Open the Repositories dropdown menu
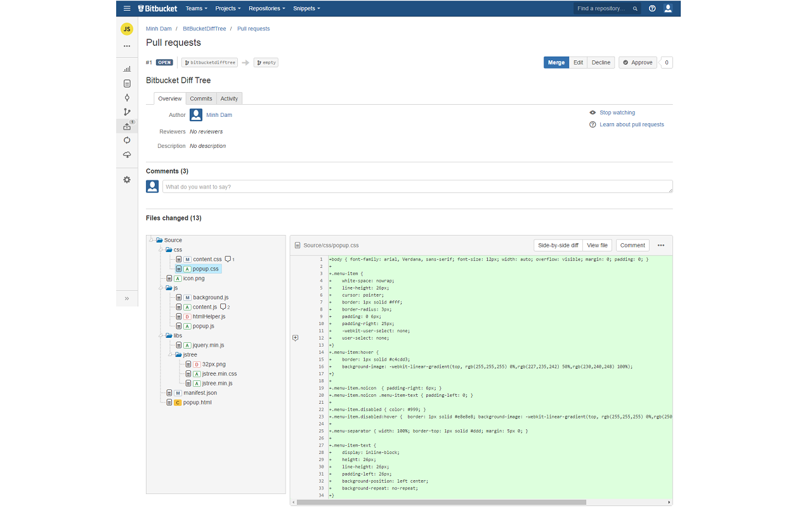The width and height of the screenshot is (812, 508). pos(266,8)
